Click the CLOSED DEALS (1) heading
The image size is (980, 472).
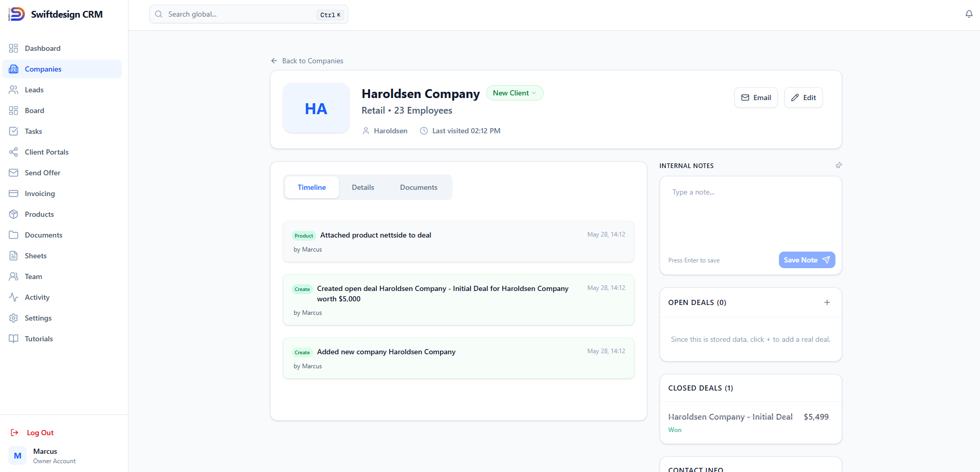click(x=701, y=388)
